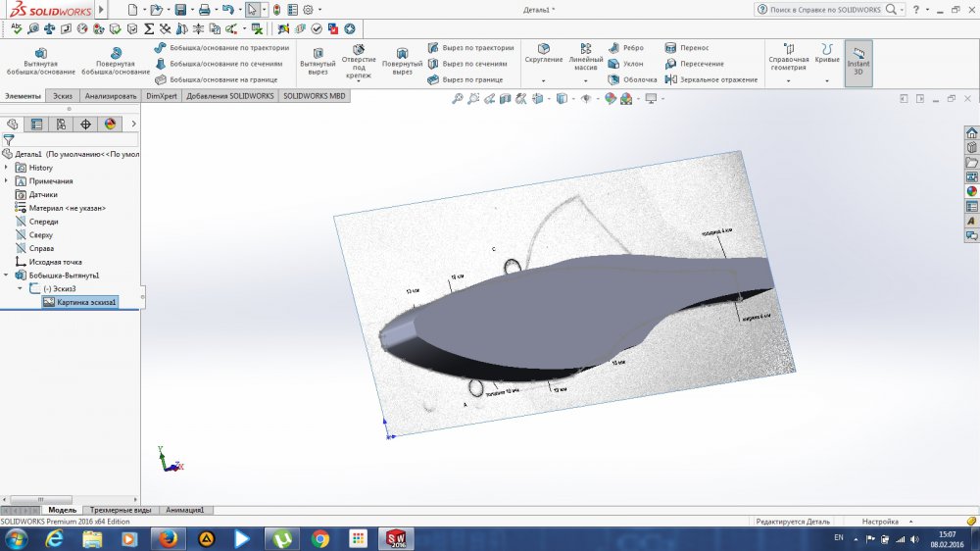Click the Save icon in top toolbar
Screen dimensions: 980x551
point(180,10)
